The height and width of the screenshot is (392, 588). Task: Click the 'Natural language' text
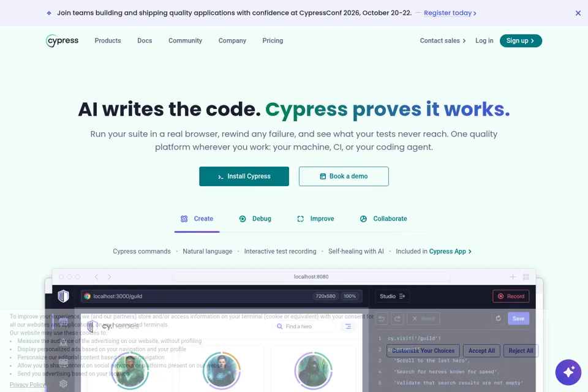[208, 251]
